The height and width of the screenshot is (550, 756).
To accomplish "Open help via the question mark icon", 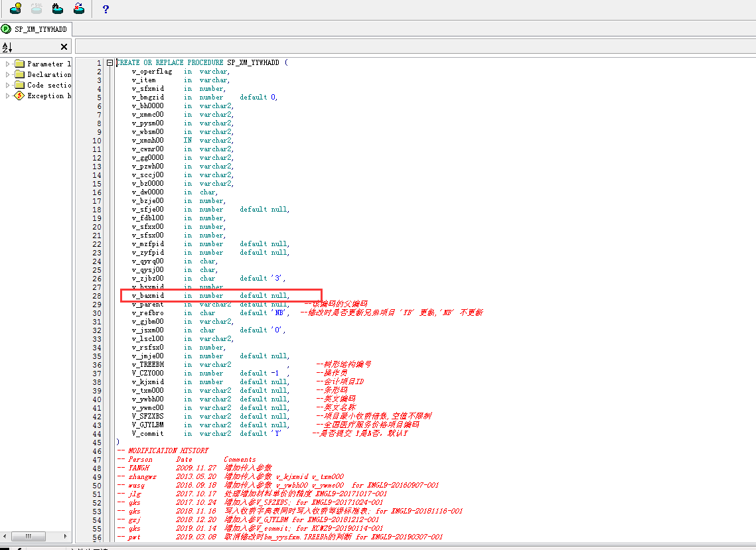I will [x=106, y=9].
